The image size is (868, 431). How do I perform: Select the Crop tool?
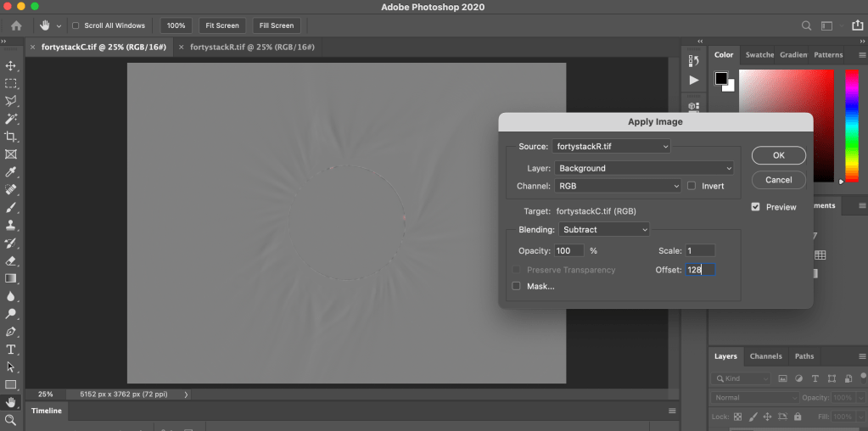click(x=11, y=137)
